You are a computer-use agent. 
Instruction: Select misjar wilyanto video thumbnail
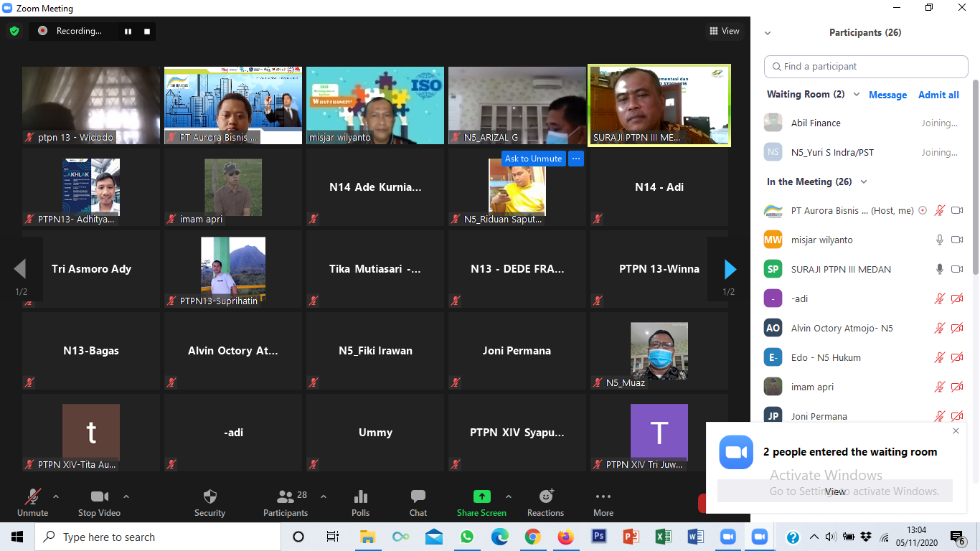point(375,105)
